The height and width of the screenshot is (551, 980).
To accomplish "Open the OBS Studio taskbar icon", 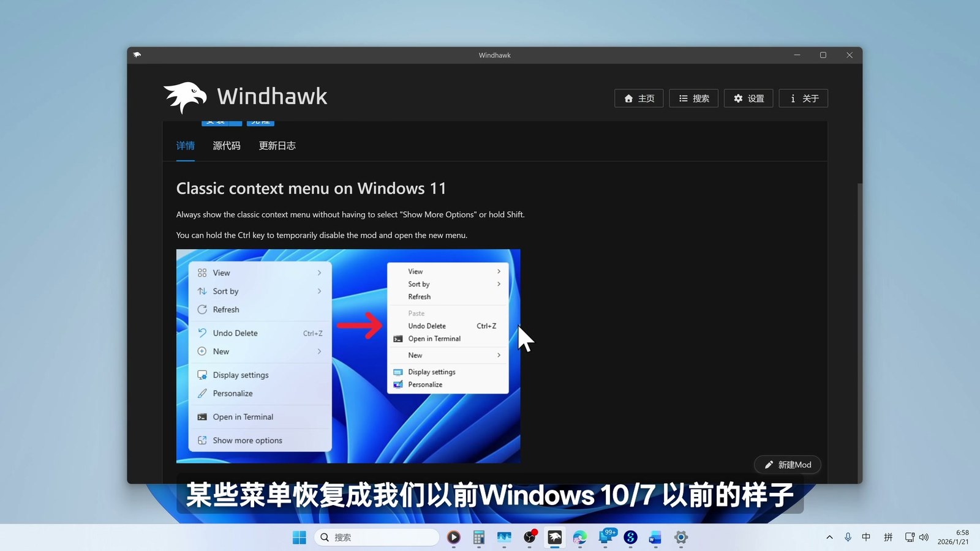I will pyautogui.click(x=530, y=538).
